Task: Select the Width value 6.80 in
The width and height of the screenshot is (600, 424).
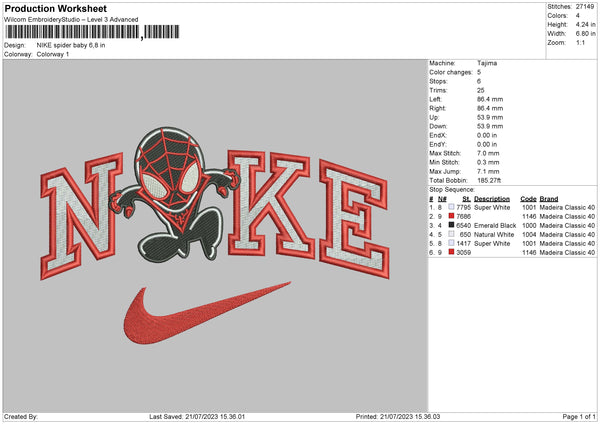Action: click(x=585, y=34)
